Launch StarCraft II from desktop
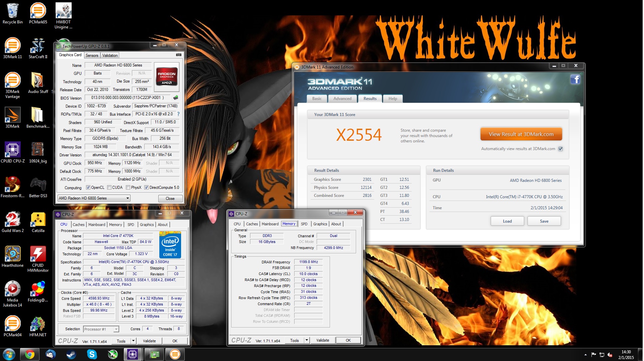Viewport: 644px width, 361px height. pos(38,48)
